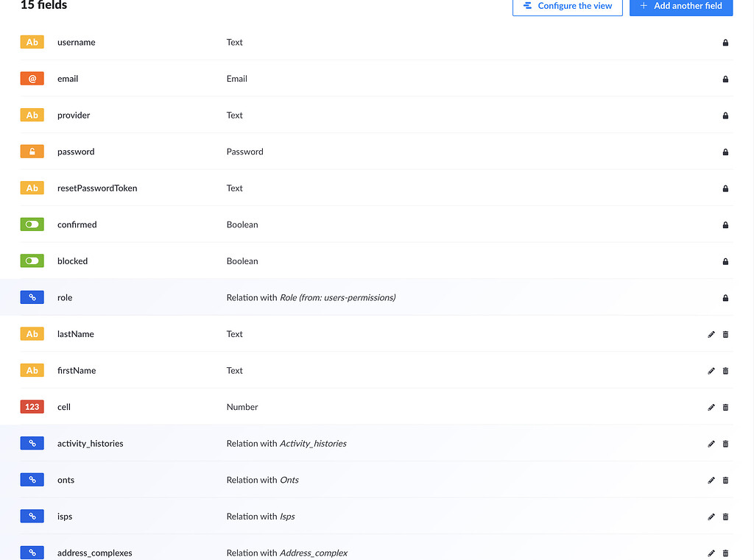754x560 pixels.
Task: Click the Configure the view button
Action: coord(567,7)
